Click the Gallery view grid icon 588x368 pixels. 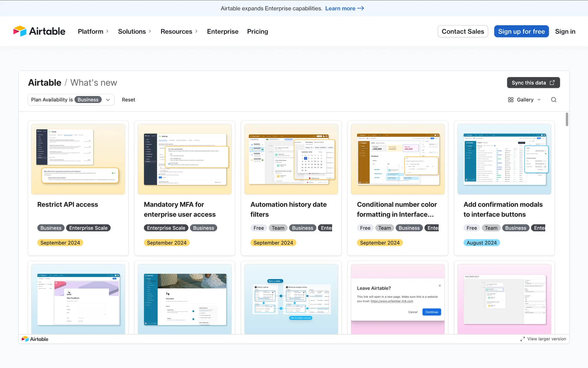click(511, 100)
